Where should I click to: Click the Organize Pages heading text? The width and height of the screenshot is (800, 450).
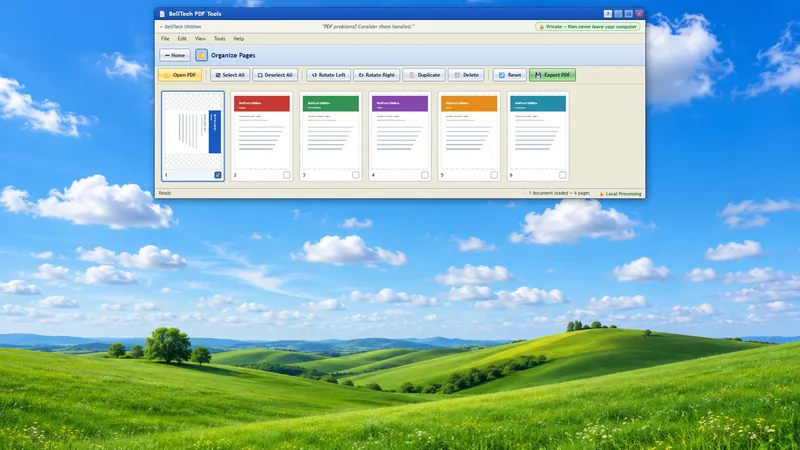[233, 55]
